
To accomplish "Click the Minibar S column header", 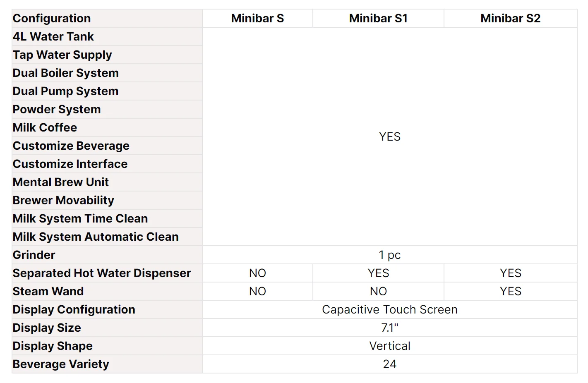I will 257,19.
